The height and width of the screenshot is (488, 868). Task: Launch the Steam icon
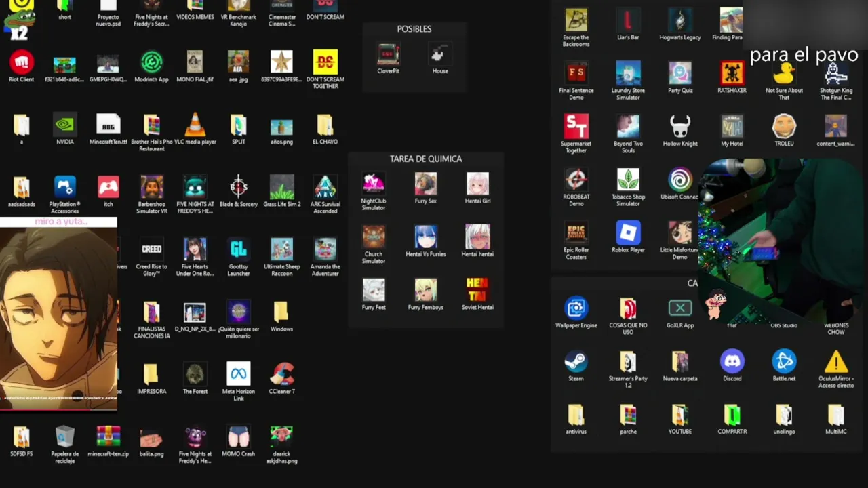click(x=576, y=361)
